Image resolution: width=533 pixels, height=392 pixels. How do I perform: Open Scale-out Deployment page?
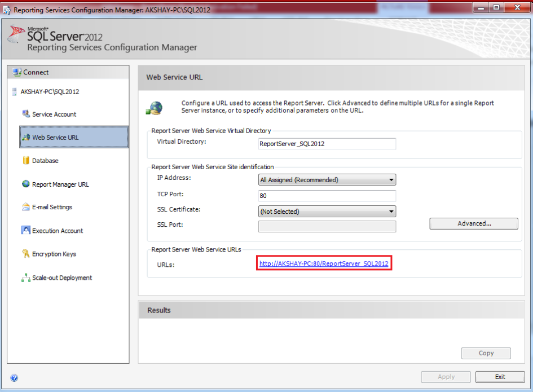click(x=62, y=278)
